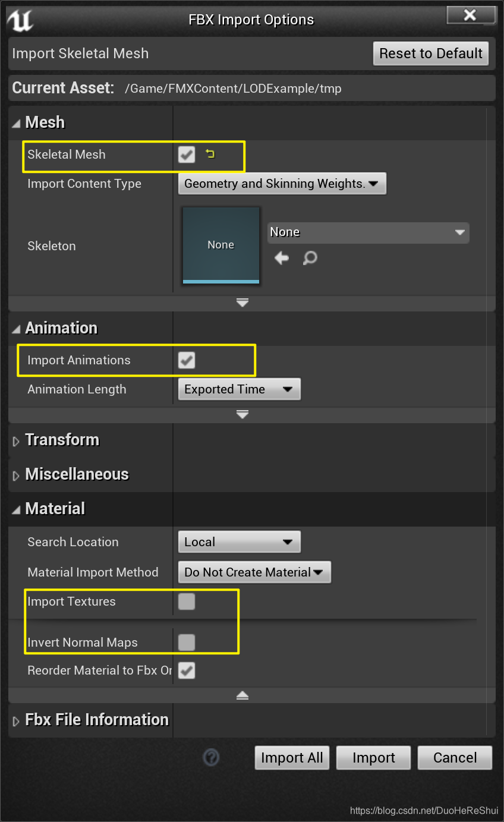504x822 pixels.
Task: Show advanced Mesh options arrow
Action: 242,303
